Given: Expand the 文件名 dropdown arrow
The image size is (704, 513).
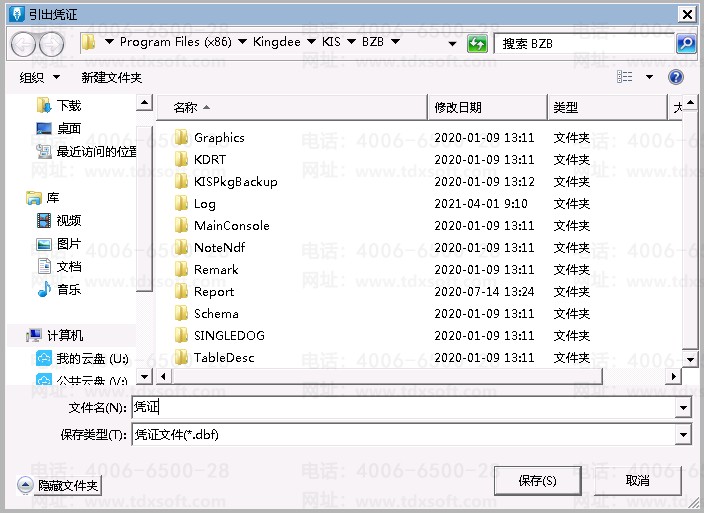Looking at the screenshot, I should [683, 408].
